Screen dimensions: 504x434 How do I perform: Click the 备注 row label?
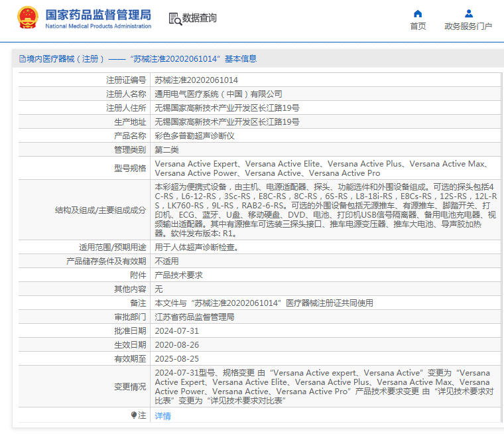138,303
